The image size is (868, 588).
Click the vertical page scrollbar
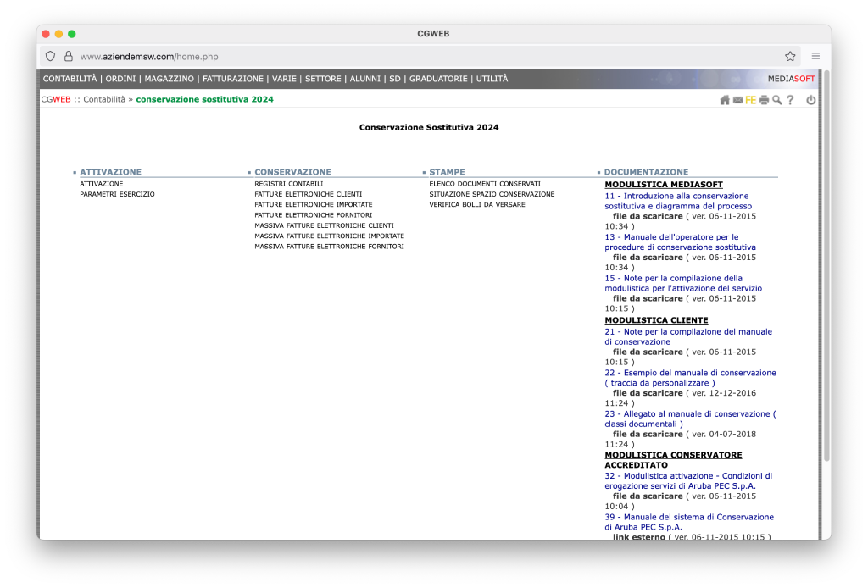click(826, 271)
